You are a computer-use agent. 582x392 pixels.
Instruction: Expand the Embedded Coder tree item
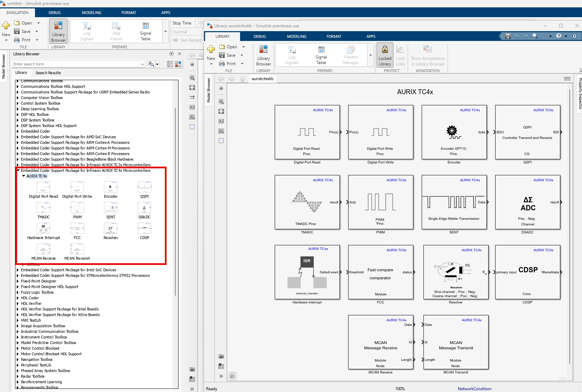tap(18, 131)
